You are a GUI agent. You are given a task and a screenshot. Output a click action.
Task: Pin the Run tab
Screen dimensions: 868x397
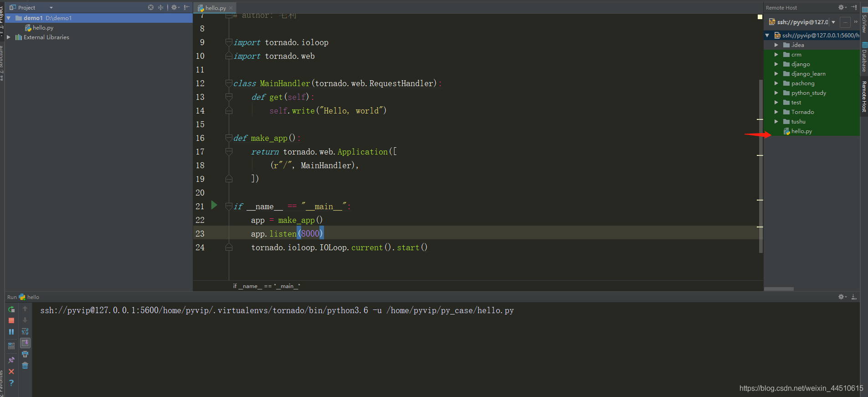[11, 360]
